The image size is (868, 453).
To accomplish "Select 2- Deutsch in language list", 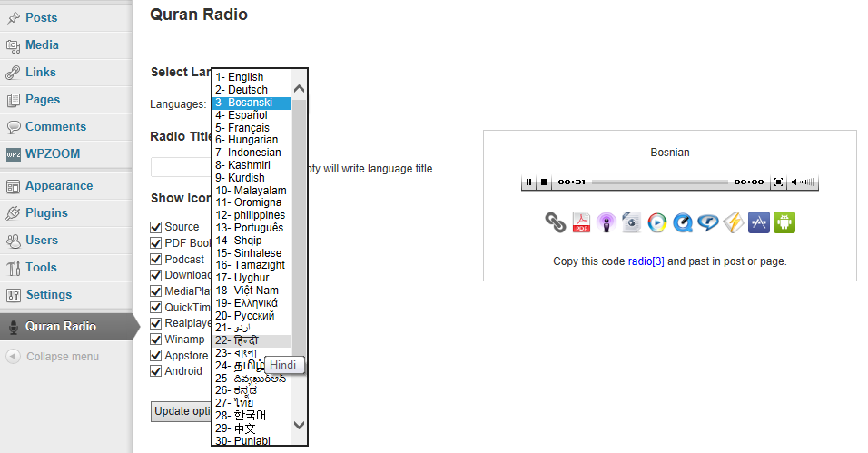I will click(x=252, y=90).
